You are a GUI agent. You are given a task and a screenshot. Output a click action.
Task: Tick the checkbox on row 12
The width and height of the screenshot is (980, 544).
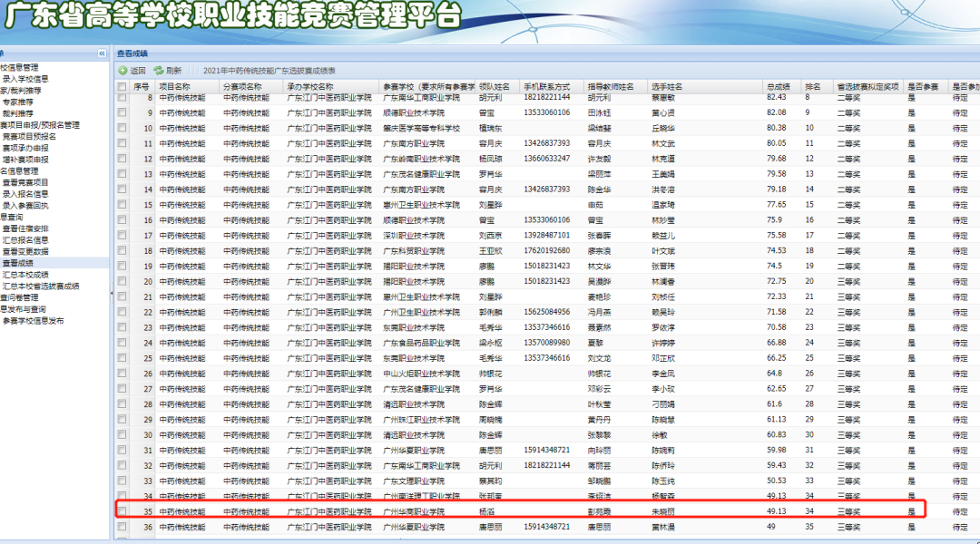(x=122, y=158)
